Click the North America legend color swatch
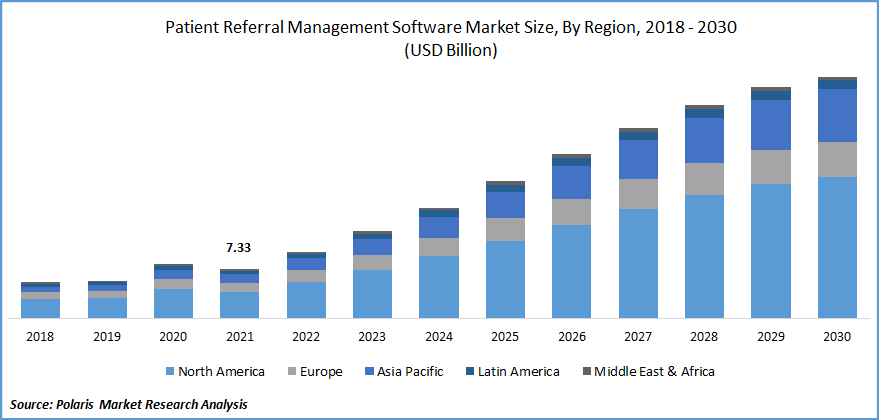Viewport: 879px width, 420px height. pyautogui.click(x=168, y=371)
